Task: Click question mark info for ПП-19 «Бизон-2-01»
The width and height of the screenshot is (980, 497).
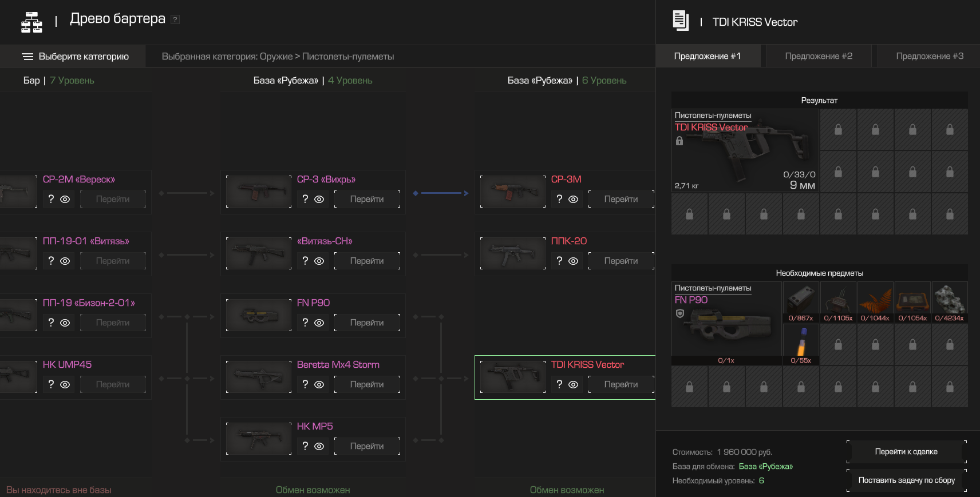Action: [x=51, y=323]
